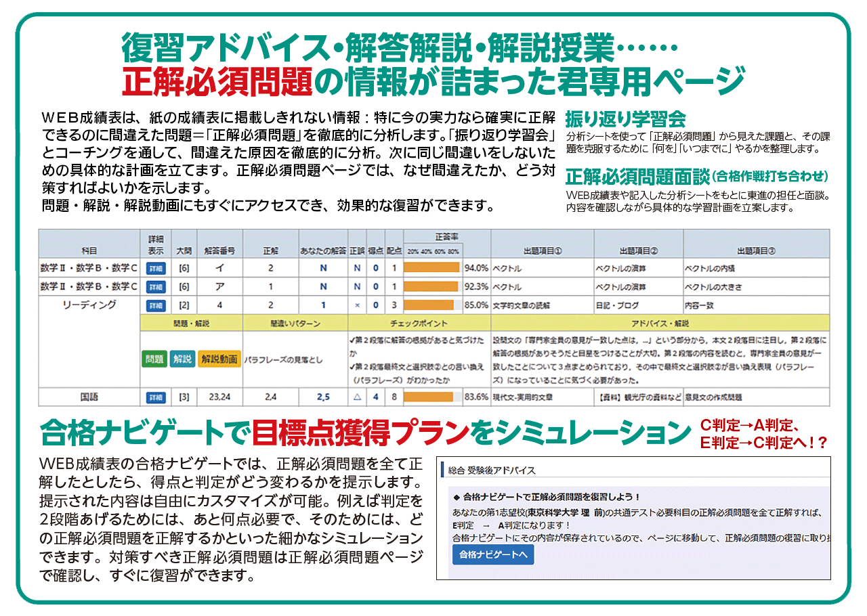The image size is (867, 616).
Task: Click the × mark in the リーディング row
Action: (x=357, y=305)
